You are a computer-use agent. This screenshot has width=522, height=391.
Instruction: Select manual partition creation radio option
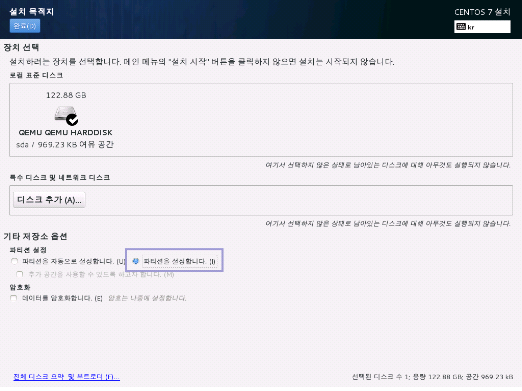[135, 261]
